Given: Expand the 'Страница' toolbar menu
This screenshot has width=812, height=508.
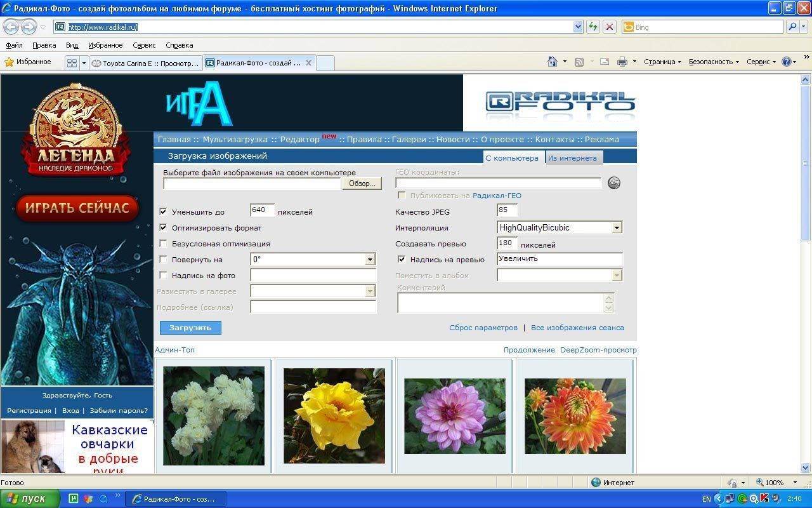Looking at the screenshot, I should tap(662, 62).
